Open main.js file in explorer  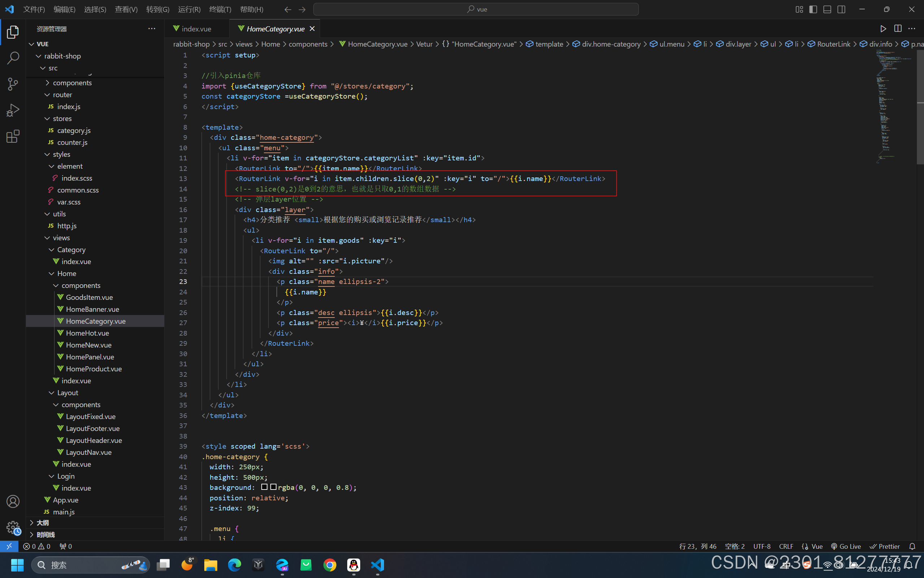[x=95, y=512]
